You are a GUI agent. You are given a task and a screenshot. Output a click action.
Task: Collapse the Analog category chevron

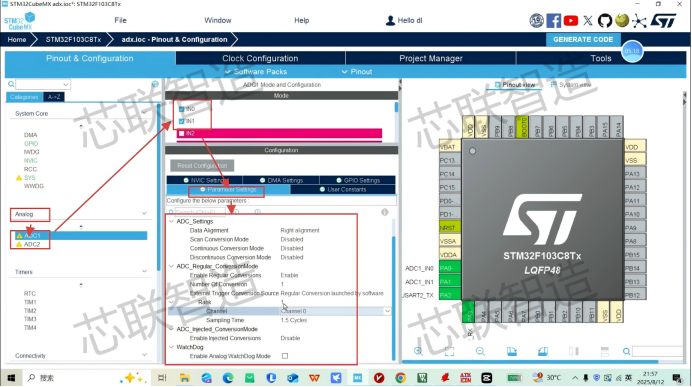pyautogui.click(x=144, y=214)
